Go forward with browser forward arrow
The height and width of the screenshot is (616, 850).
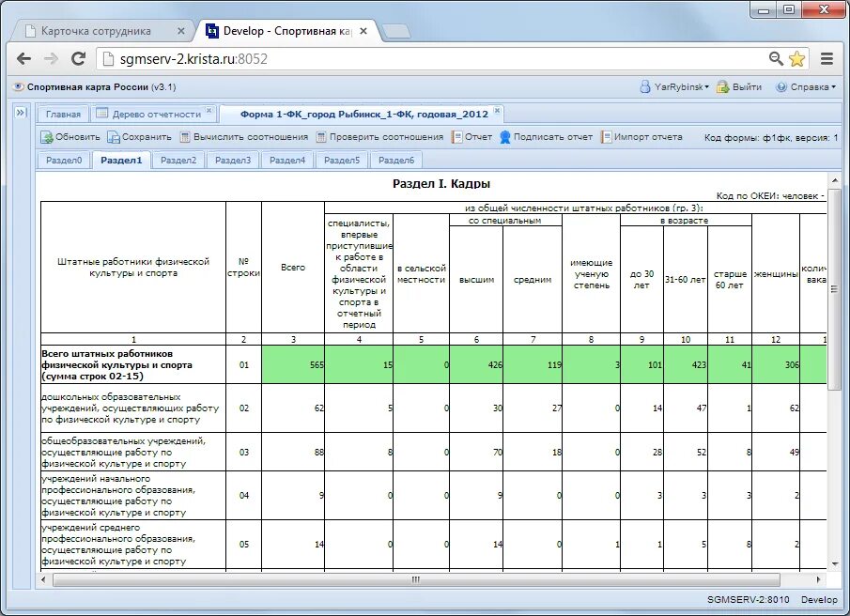click(x=51, y=58)
